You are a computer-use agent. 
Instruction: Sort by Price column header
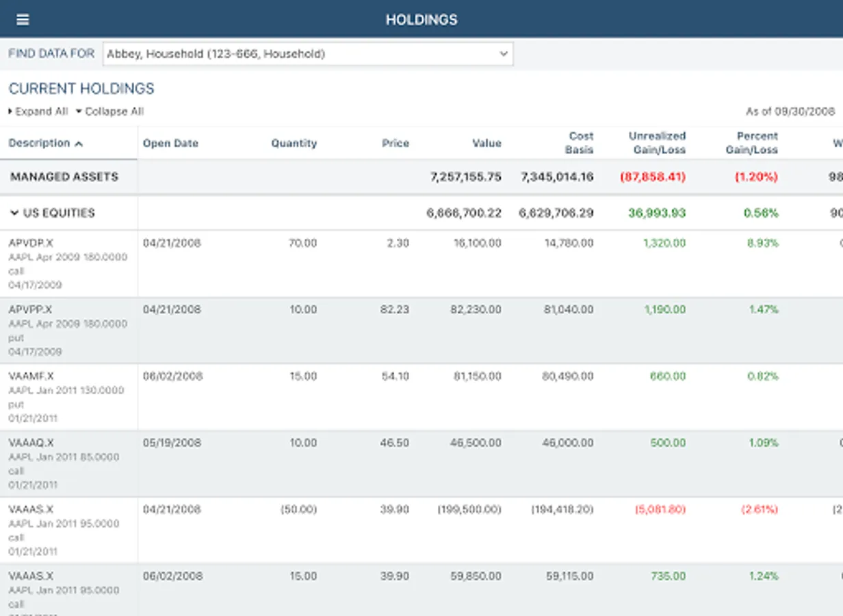point(395,143)
